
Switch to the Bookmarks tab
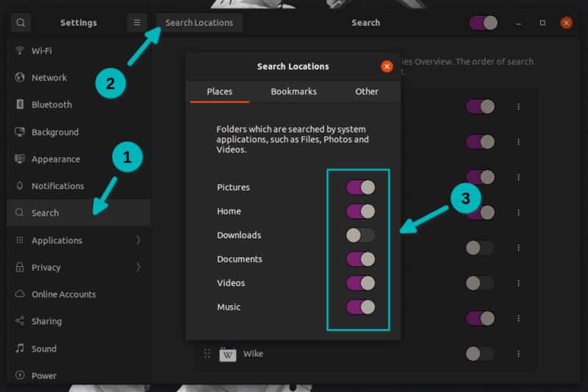point(293,92)
